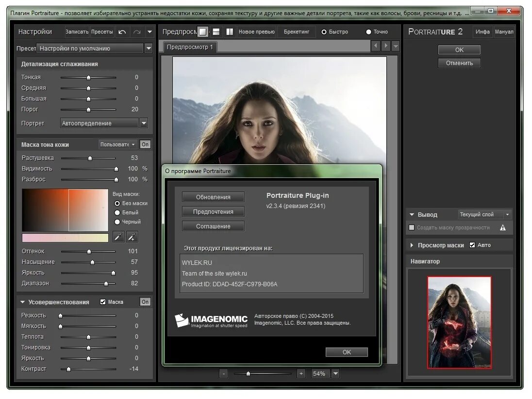
Task: Switch to Предпросмотр 1 tab
Action: [190, 47]
